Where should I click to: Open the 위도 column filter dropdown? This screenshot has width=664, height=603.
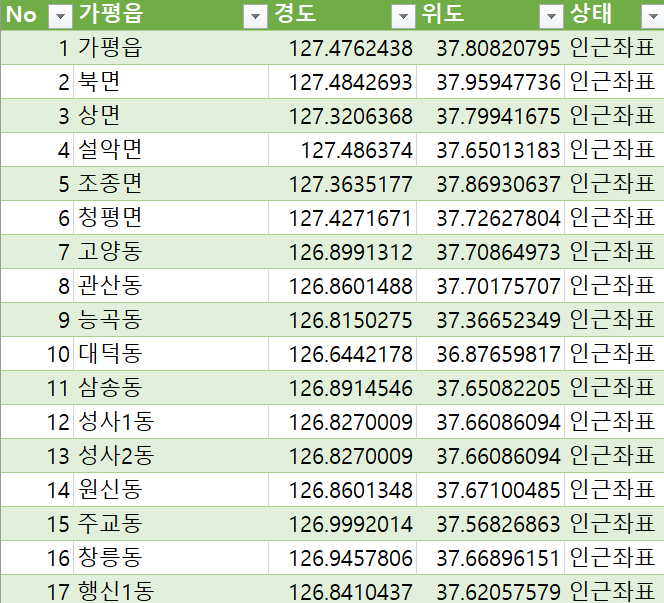(x=551, y=17)
